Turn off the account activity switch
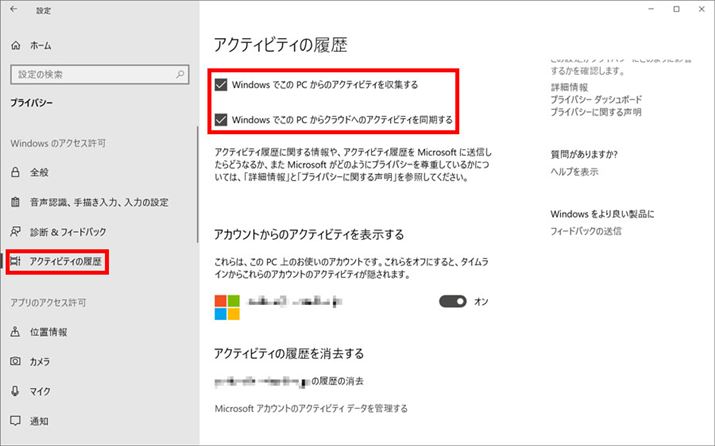 pyautogui.click(x=452, y=301)
